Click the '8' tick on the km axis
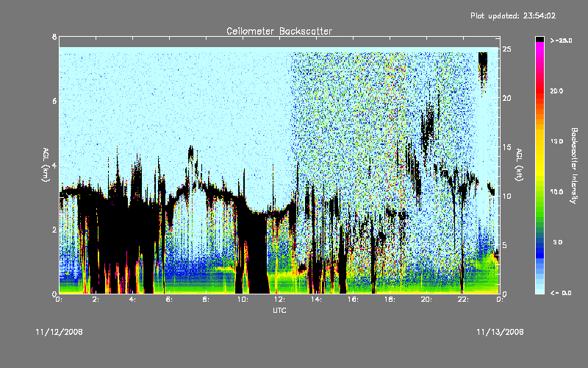 click(54, 37)
